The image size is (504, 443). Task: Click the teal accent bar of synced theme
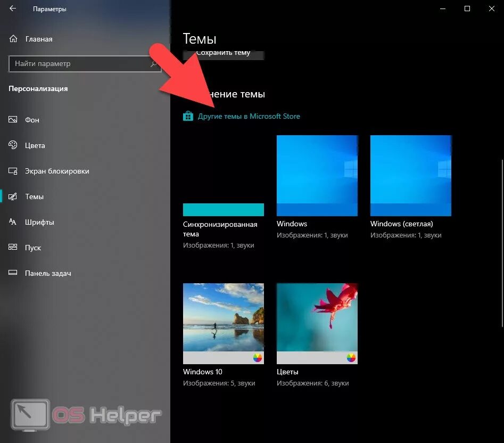(x=224, y=210)
